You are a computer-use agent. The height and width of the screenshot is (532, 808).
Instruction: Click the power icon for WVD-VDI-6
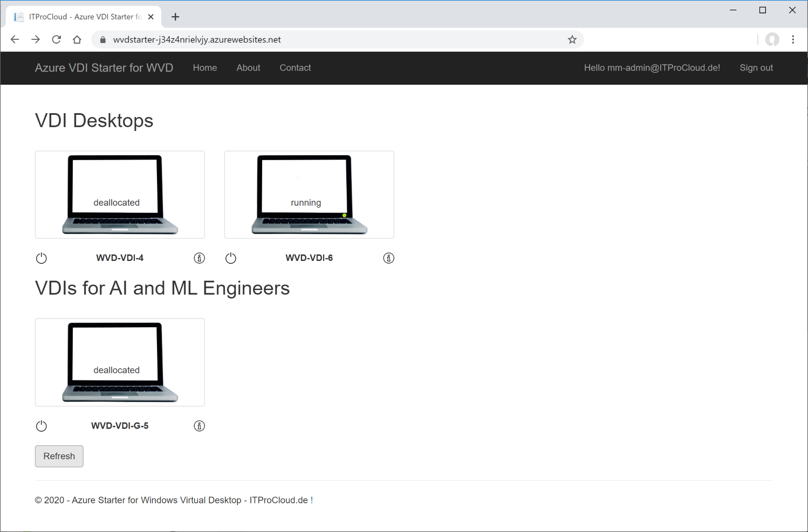[231, 258]
